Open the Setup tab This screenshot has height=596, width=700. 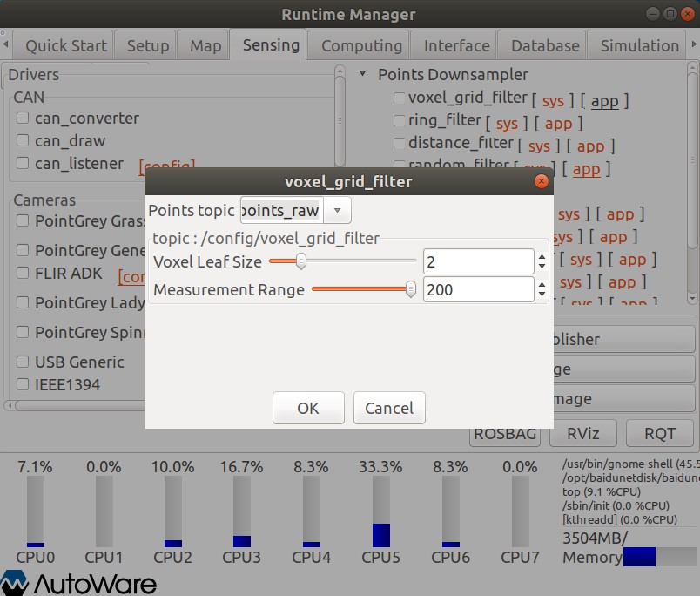(x=145, y=45)
